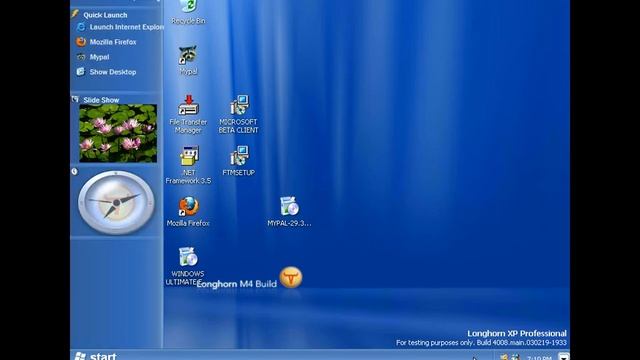Click Internet Explorer icon in Quick Launch
640x360 pixels.
tap(81, 27)
